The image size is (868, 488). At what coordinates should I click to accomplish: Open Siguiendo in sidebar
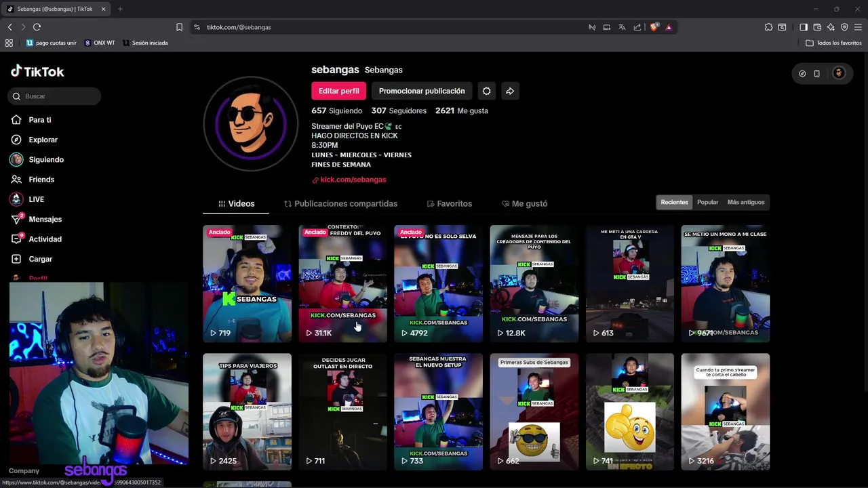pyautogui.click(x=37, y=160)
